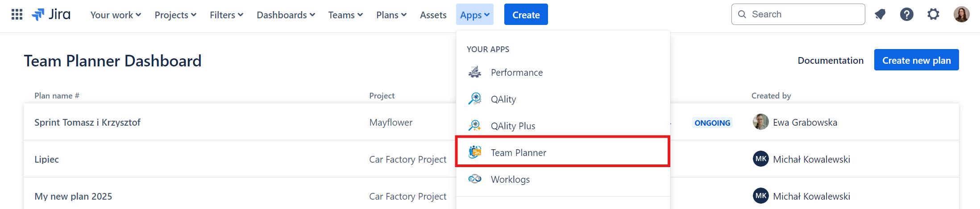Select the Performance app icon

coord(475,72)
